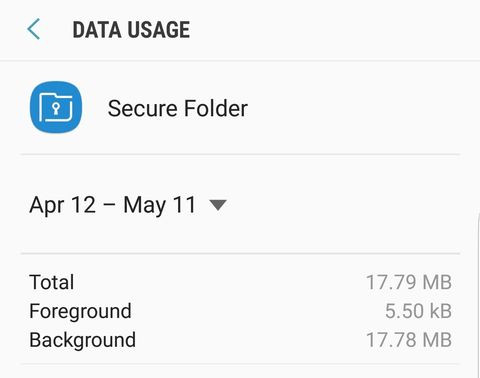
Task: Open the billing cycle dropdown triangle
Action: pos(218,205)
